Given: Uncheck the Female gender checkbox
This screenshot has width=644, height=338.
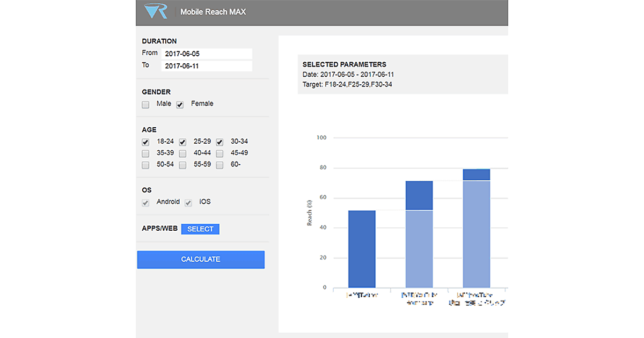Looking at the screenshot, I should pos(180,105).
